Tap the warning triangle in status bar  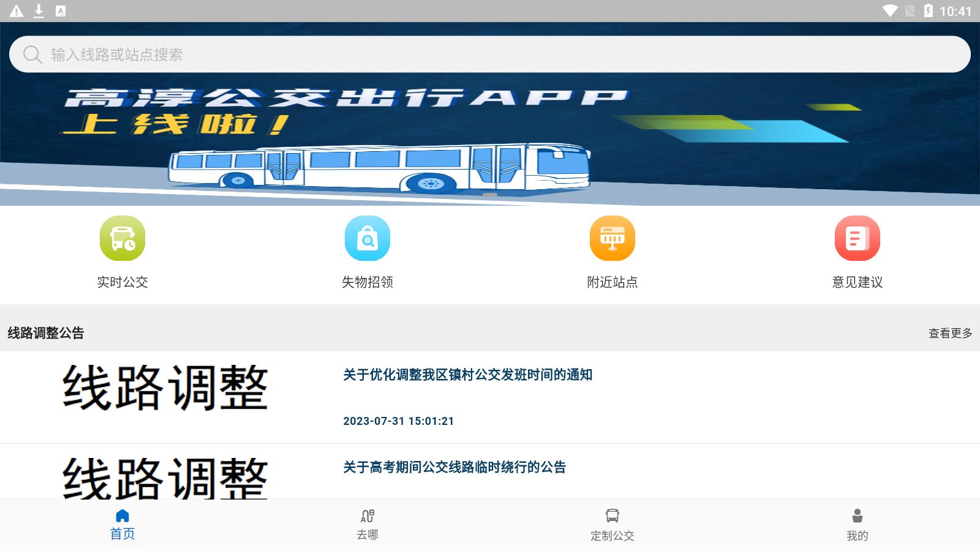tap(17, 11)
